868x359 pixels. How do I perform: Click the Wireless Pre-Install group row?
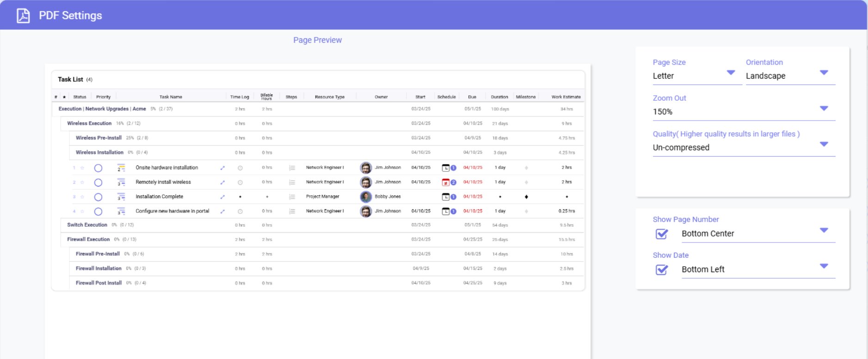(98, 138)
